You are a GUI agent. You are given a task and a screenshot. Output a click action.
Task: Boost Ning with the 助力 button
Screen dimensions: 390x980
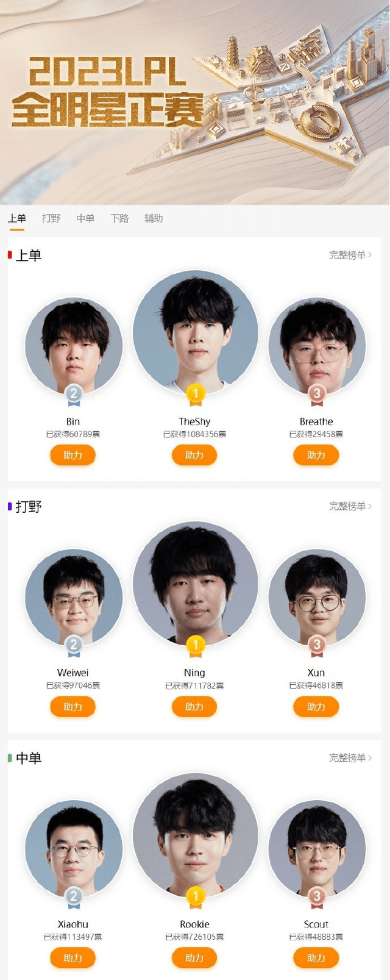pyautogui.click(x=194, y=706)
